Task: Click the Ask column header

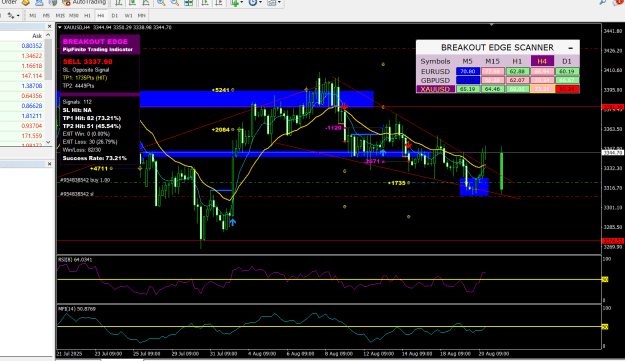Action: (37, 35)
